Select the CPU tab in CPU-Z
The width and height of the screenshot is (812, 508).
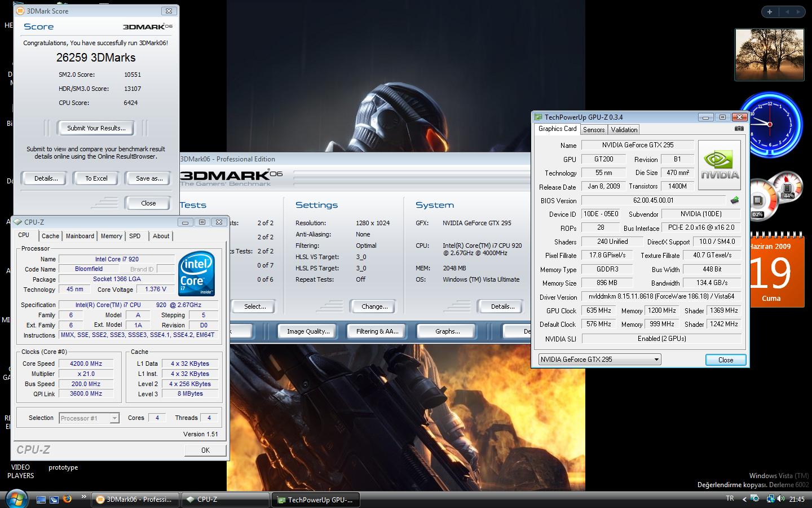point(24,235)
